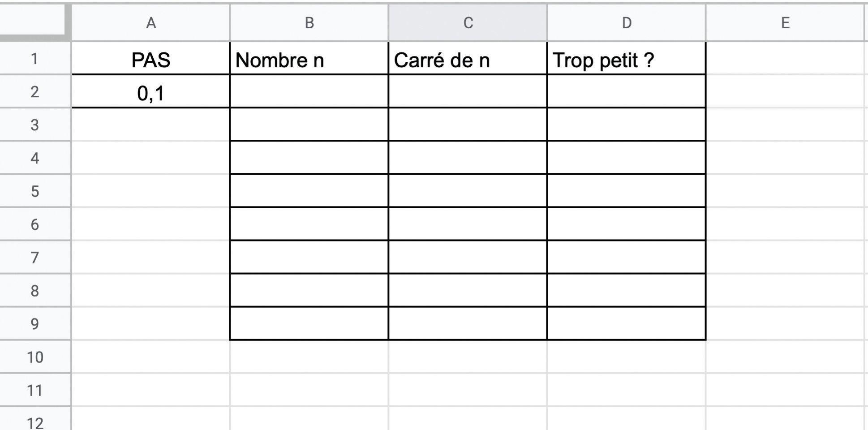Click the PAS header cell
Image resolution: width=868 pixels, height=430 pixels.
tap(151, 60)
